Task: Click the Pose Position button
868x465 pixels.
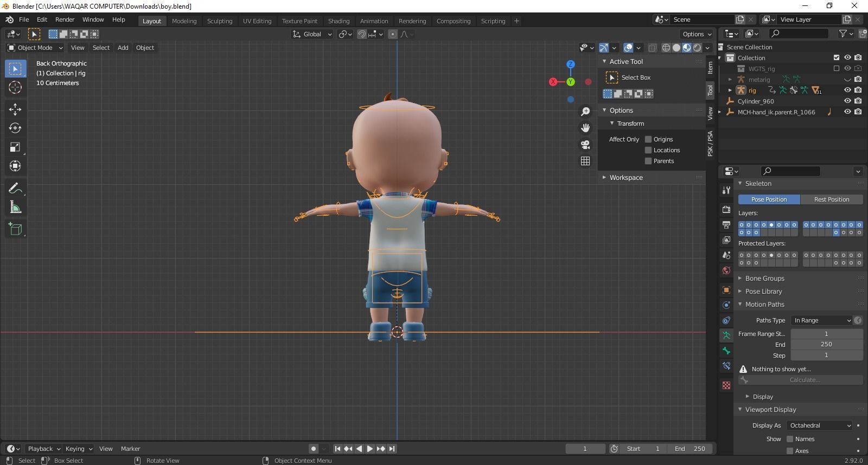Action: pos(769,199)
